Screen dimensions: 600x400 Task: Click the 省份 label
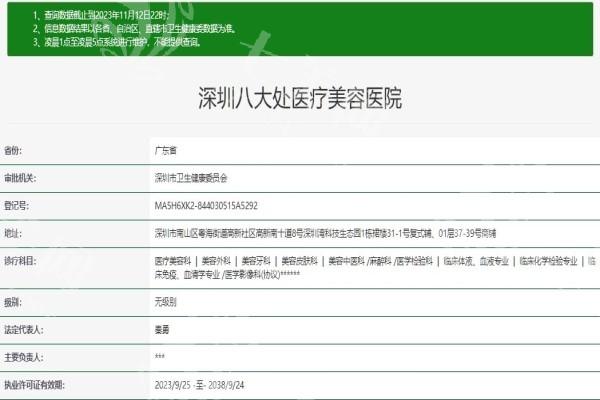[x=13, y=150]
